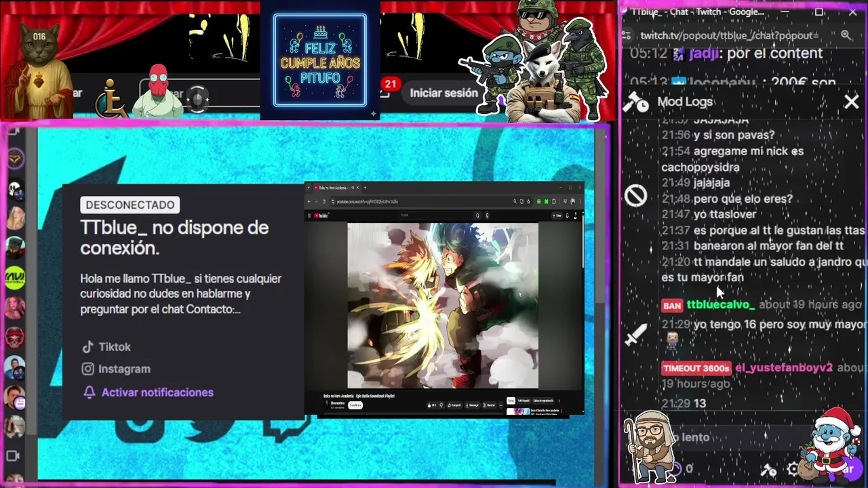Open chat settings gear in Twitch chat

[x=793, y=469]
